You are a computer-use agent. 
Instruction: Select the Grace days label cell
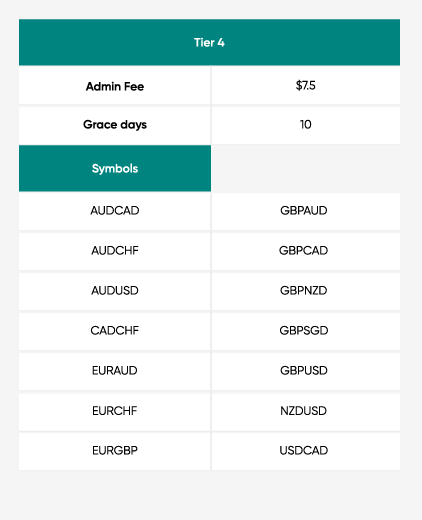coord(115,125)
